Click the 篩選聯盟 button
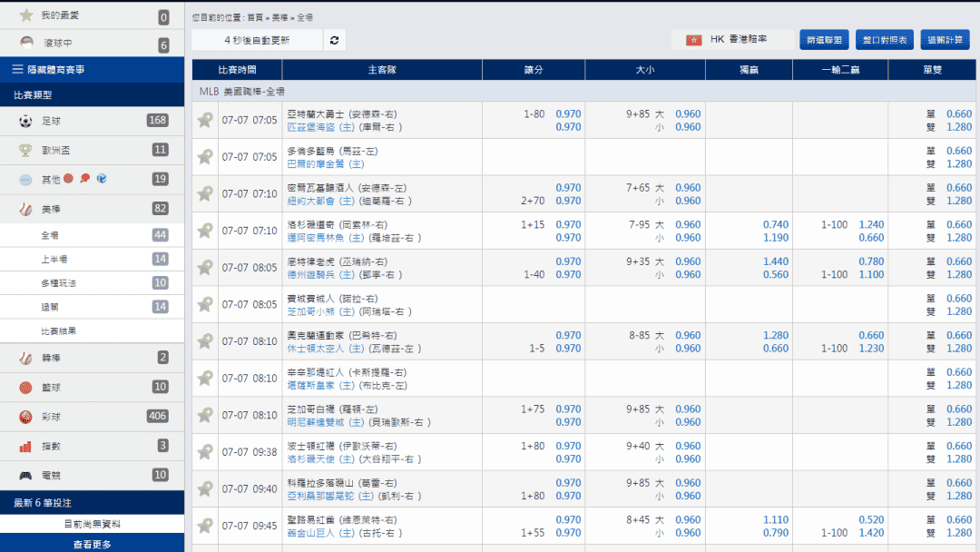This screenshot has height=552, width=980. [824, 39]
